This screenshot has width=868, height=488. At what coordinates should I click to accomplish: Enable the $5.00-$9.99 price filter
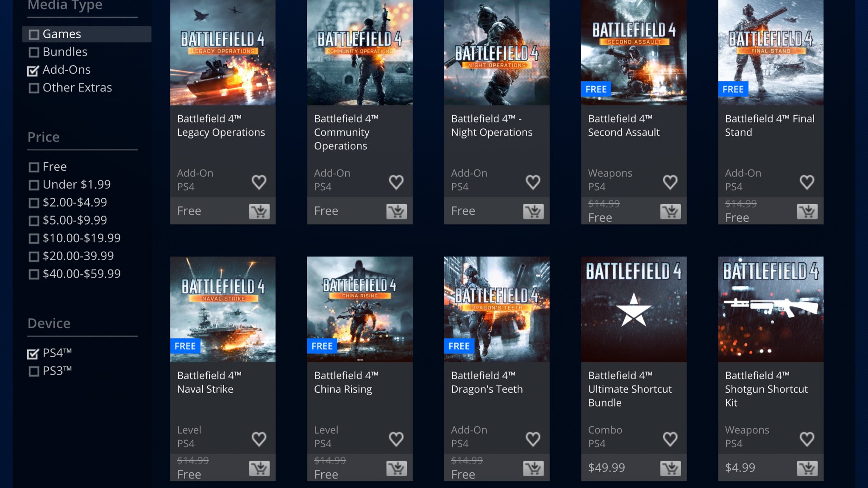(x=34, y=221)
